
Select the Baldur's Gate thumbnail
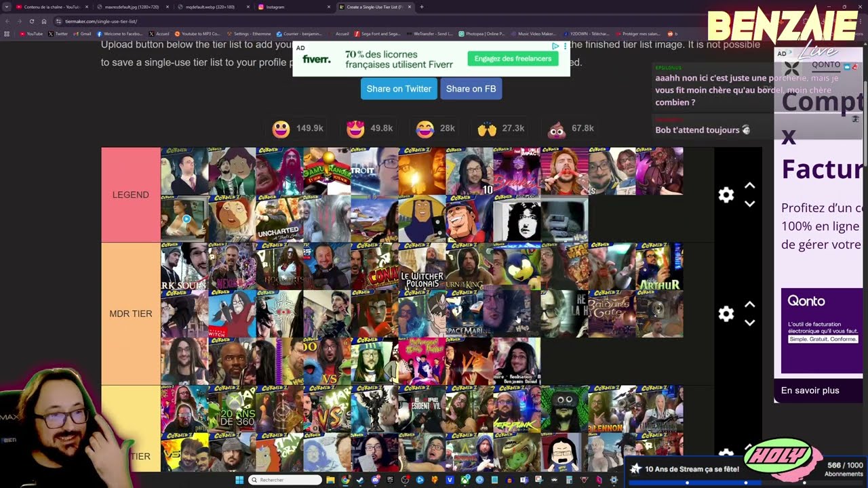[x=612, y=314]
